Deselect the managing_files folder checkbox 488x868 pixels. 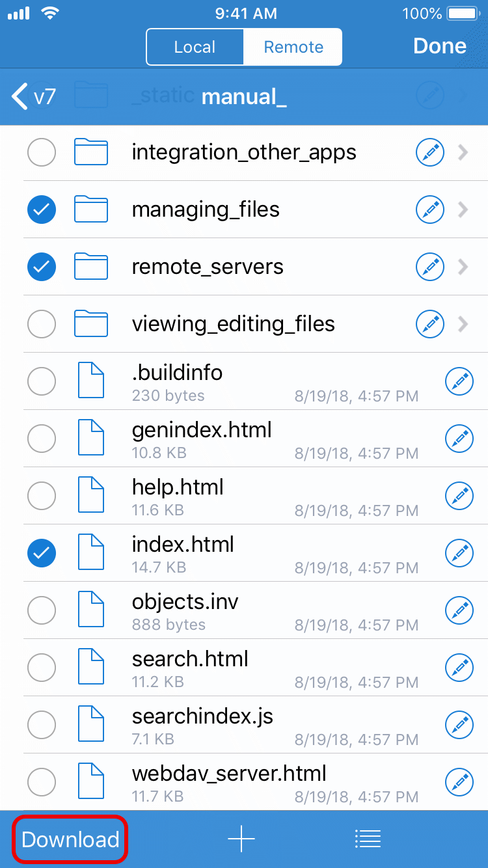click(42, 210)
